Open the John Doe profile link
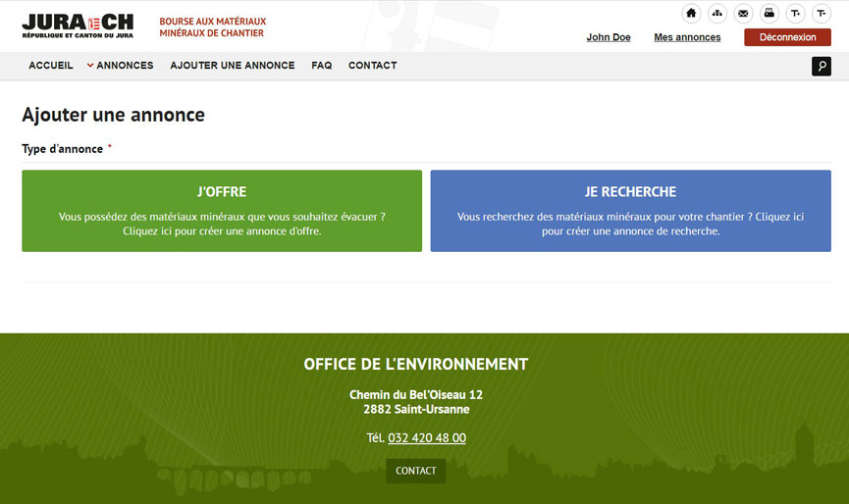849x504 pixels. tap(609, 37)
